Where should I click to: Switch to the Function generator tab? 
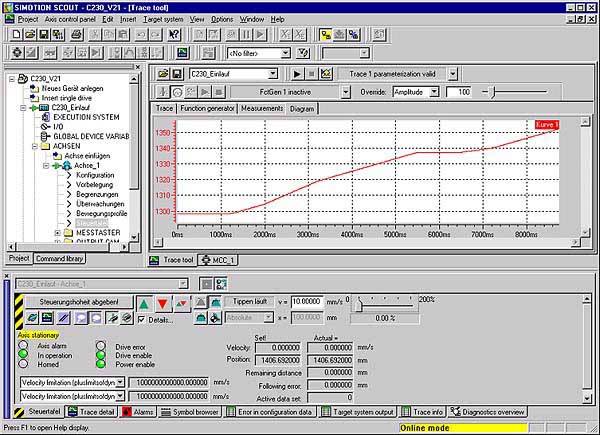209,108
